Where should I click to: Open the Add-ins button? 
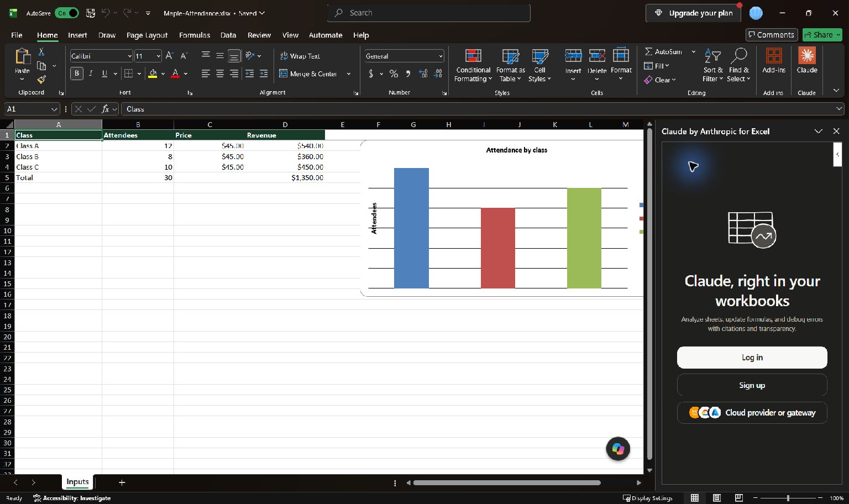[x=774, y=61]
